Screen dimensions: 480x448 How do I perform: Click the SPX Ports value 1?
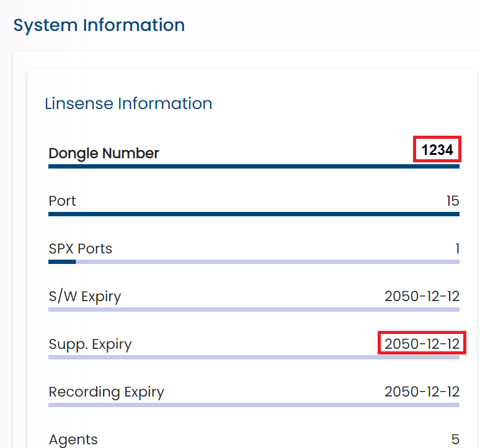[457, 248]
